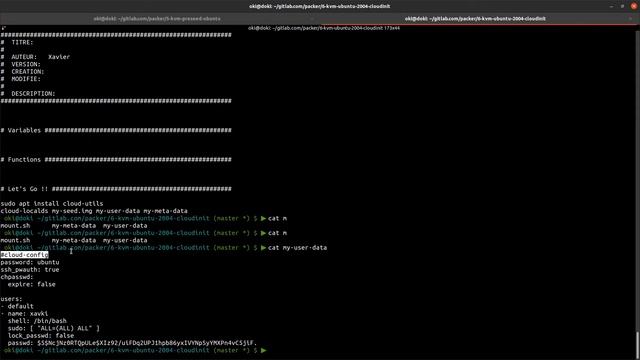Click 'sudo apt install cloud-utils' line
Screen dimensions: 640x360
click(x=52, y=203)
